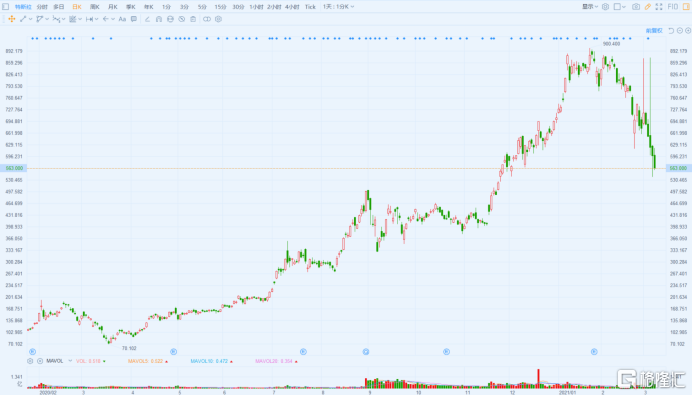Viewport: 692px width, 396px height.
Task: Toggle the magnet snap tool
Action: (x=159, y=19)
